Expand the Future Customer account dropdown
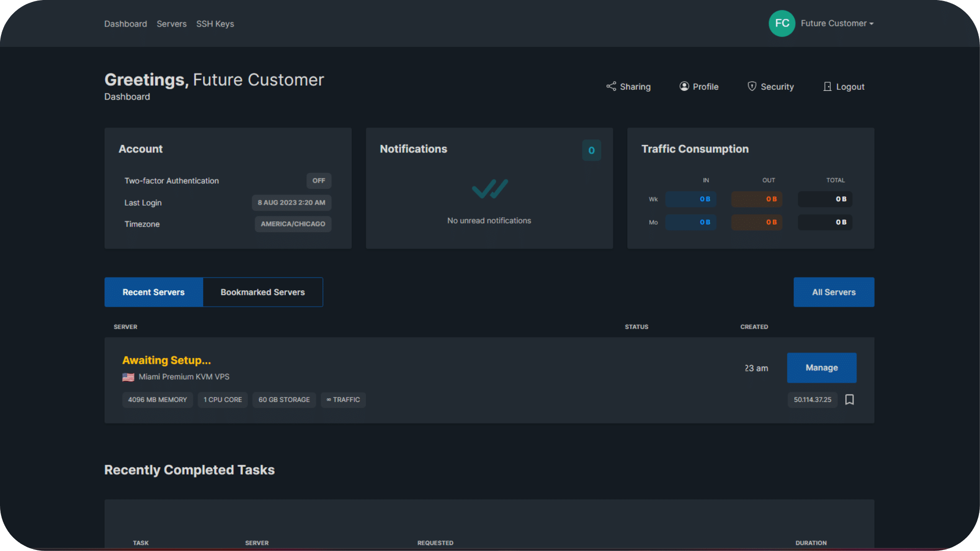The height and width of the screenshot is (551, 980). point(871,23)
